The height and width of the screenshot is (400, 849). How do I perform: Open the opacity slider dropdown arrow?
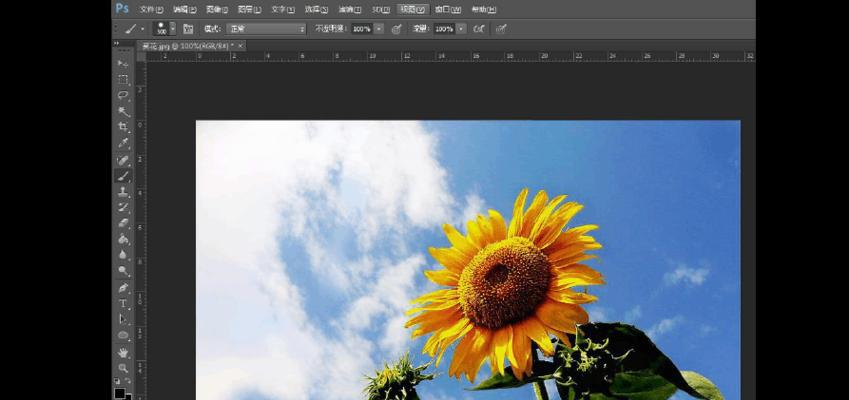point(379,29)
